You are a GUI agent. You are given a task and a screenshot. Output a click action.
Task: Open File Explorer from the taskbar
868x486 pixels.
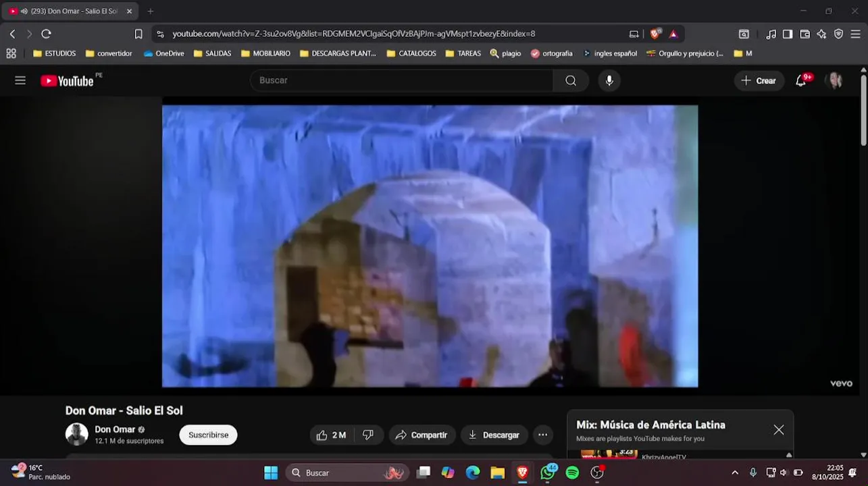coord(498,473)
